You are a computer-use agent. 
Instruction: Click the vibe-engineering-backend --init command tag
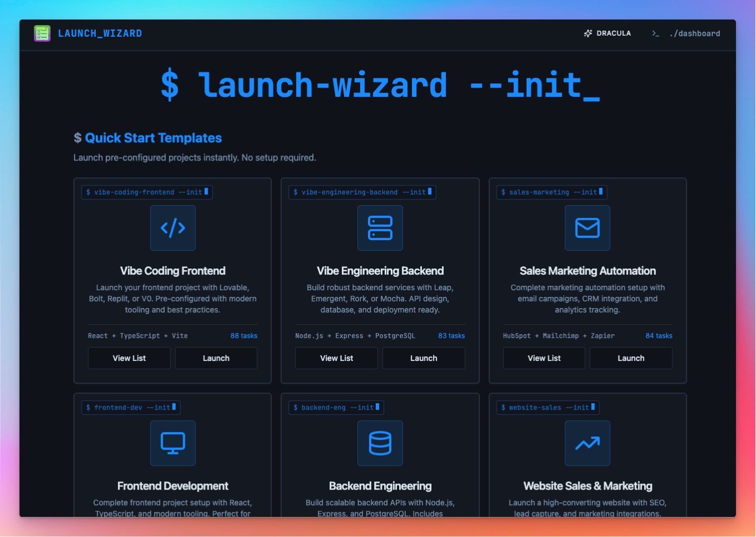(x=362, y=192)
